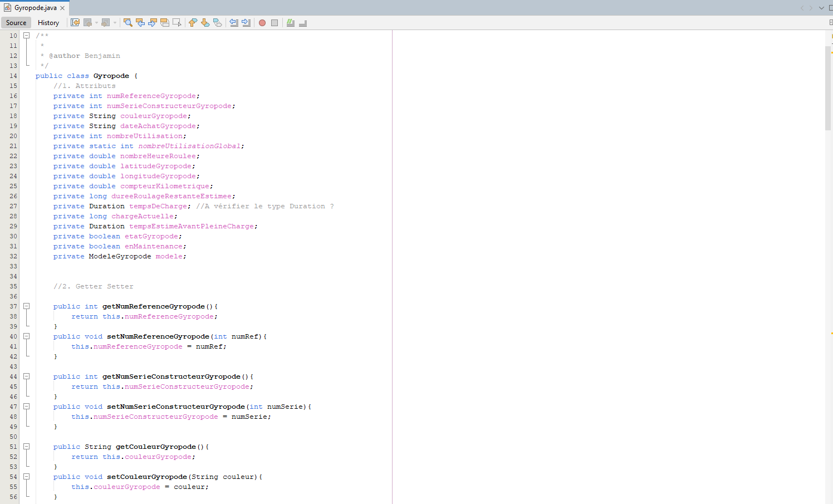Click field chargeActuelle declaration
833x504 pixels.
143,216
